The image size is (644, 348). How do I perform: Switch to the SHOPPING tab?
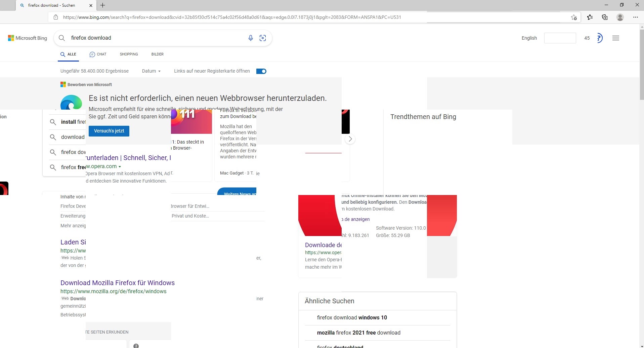(x=129, y=54)
